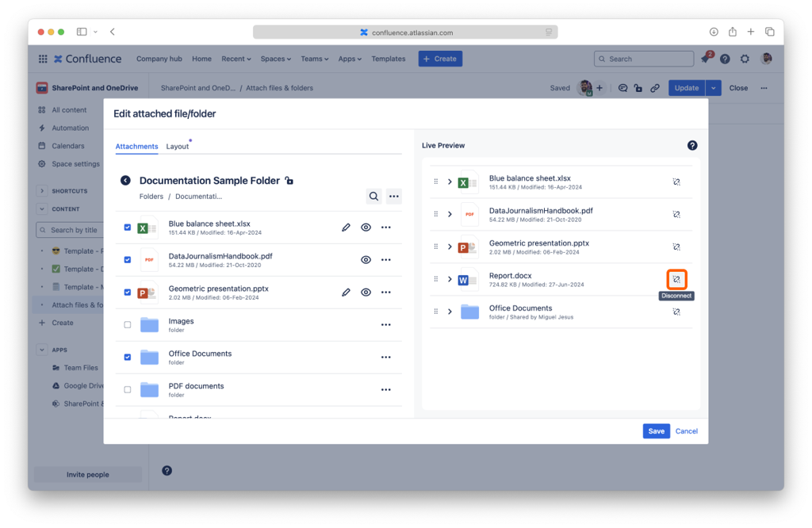This screenshot has height=528, width=812.
Task: Click the back arrow beside Documentation Sample Folder
Action: point(125,181)
